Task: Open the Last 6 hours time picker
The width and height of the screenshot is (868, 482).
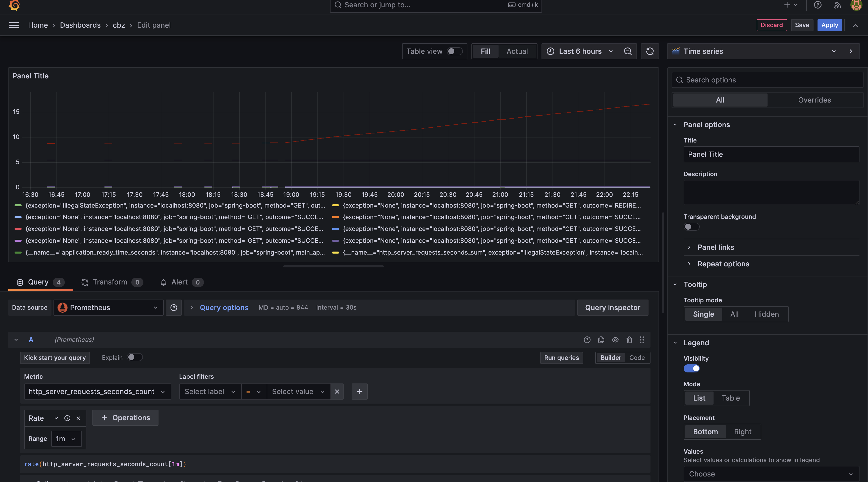Action: 580,51
